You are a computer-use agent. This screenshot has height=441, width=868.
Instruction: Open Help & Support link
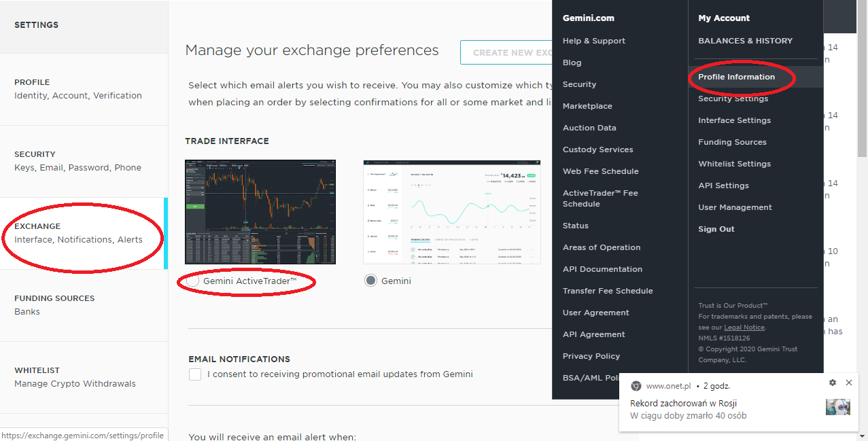click(x=593, y=41)
